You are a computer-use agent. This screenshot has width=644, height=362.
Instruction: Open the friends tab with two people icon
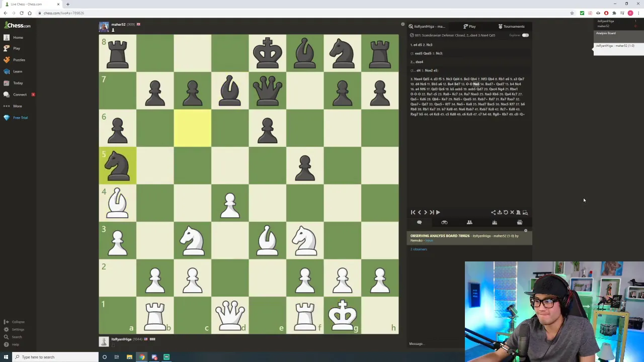coord(469,222)
